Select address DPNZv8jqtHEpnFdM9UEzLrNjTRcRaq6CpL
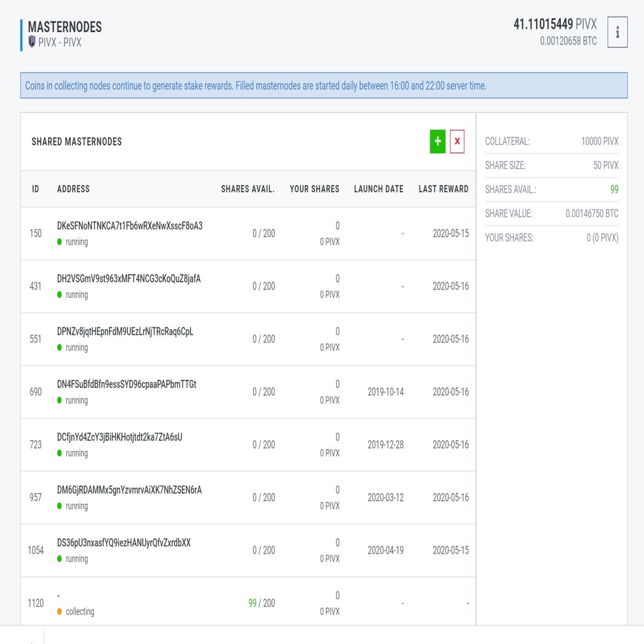The image size is (644, 644). point(125,332)
